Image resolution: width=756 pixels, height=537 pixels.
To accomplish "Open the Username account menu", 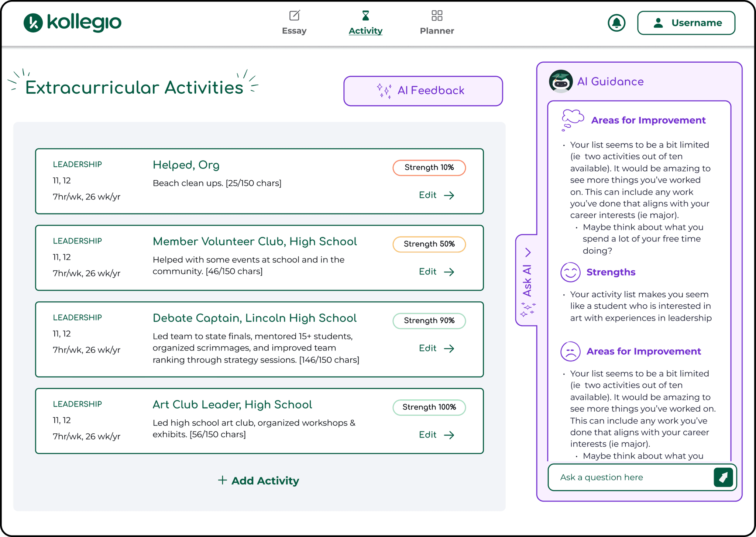I will click(x=686, y=23).
